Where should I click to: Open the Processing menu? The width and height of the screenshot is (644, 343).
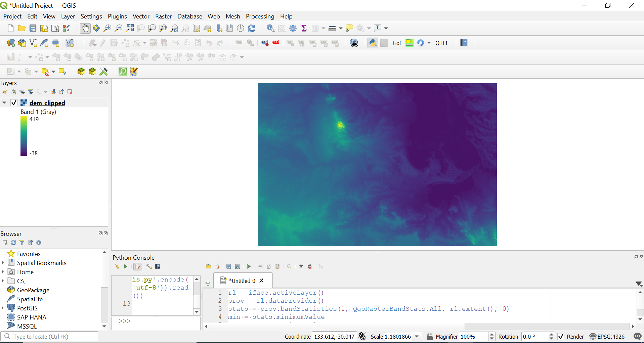tap(260, 16)
